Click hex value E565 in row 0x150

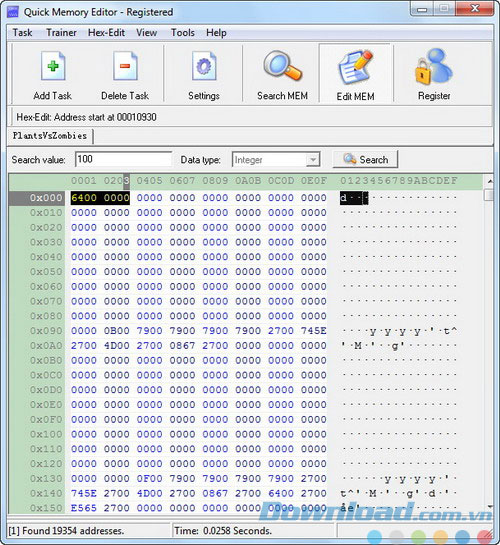coord(84,508)
